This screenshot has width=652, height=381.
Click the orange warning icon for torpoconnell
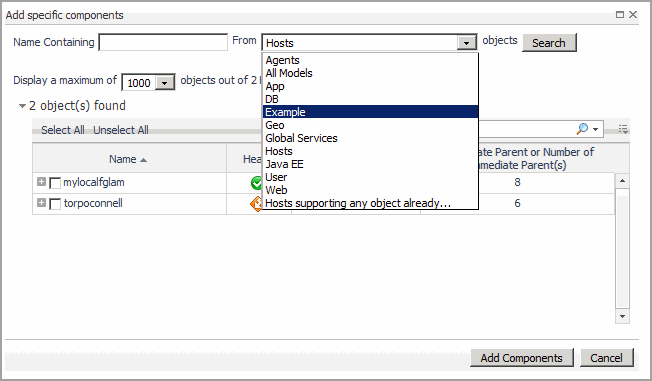[x=256, y=203]
